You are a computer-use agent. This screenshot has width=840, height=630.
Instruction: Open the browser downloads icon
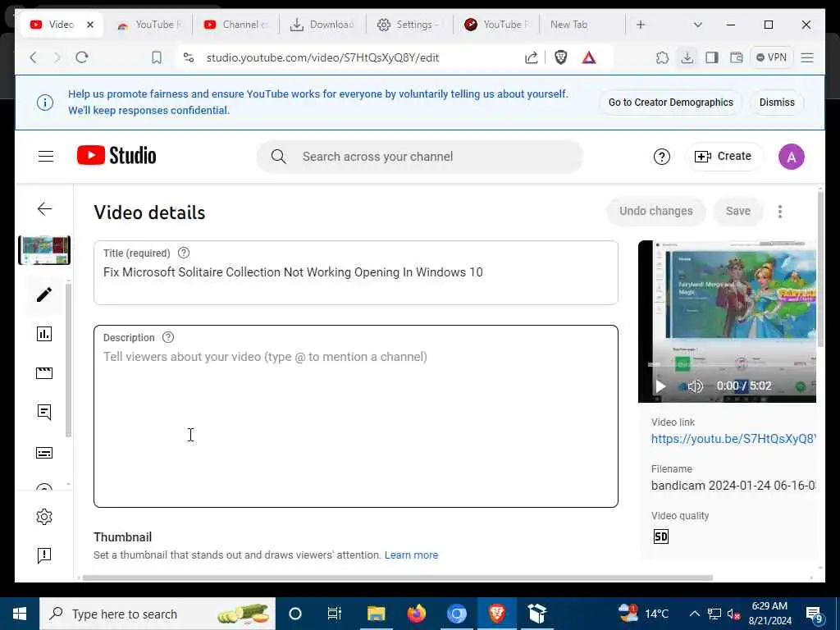coord(687,57)
